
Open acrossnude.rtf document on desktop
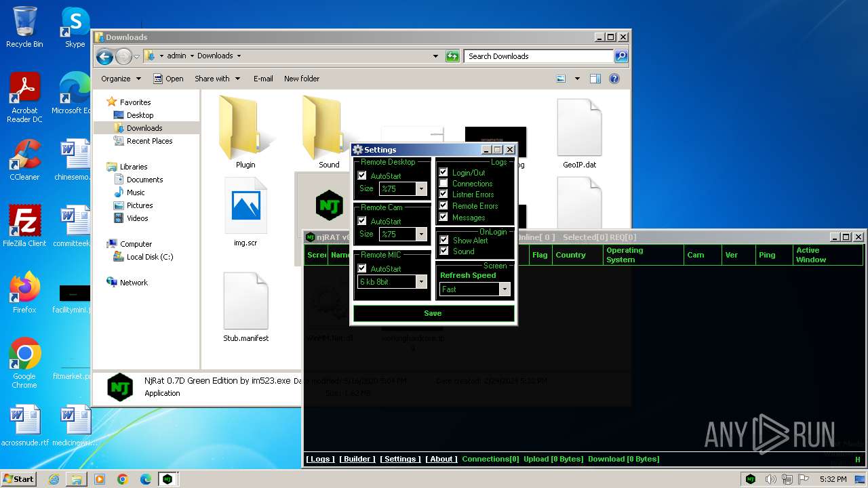[24, 426]
